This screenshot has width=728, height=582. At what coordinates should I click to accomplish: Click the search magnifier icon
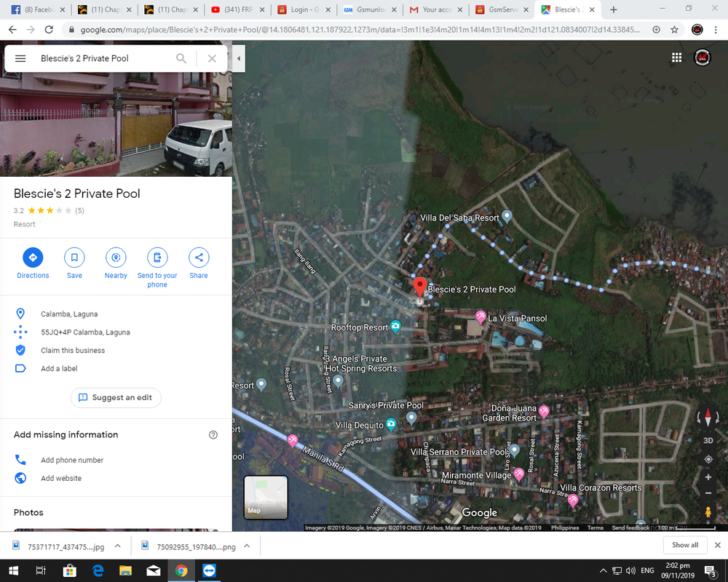(x=181, y=58)
